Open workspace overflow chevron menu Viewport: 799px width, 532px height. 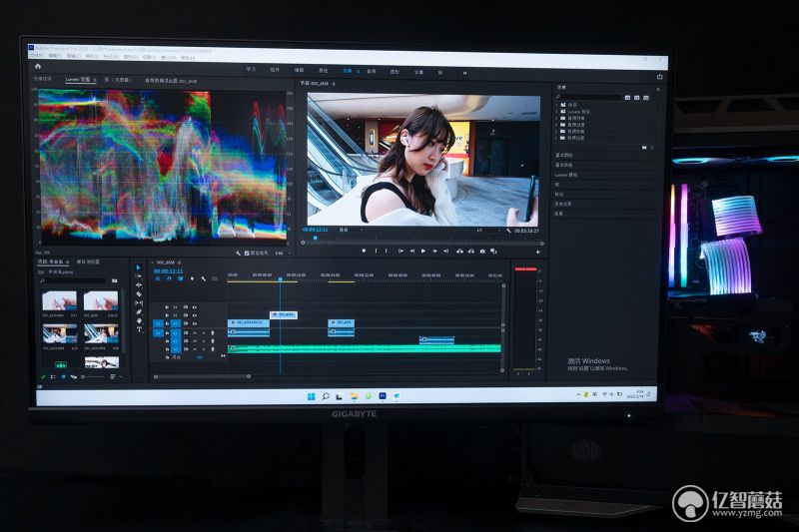coord(464,73)
